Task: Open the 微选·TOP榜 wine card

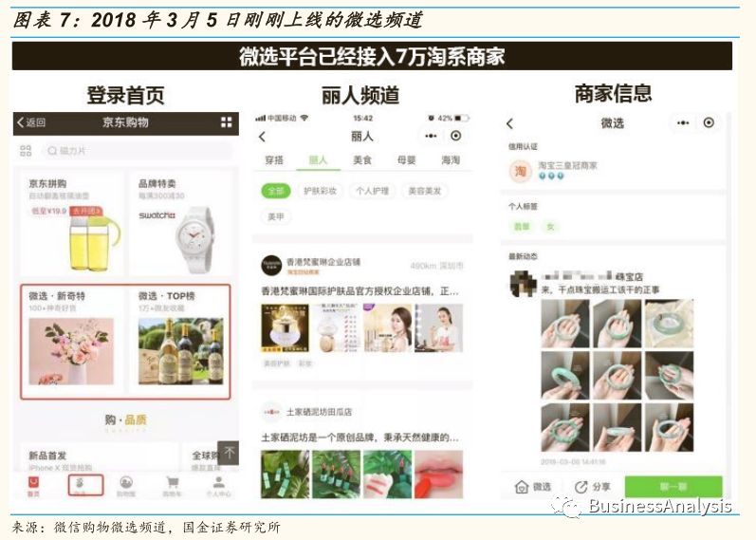Action: (x=181, y=341)
